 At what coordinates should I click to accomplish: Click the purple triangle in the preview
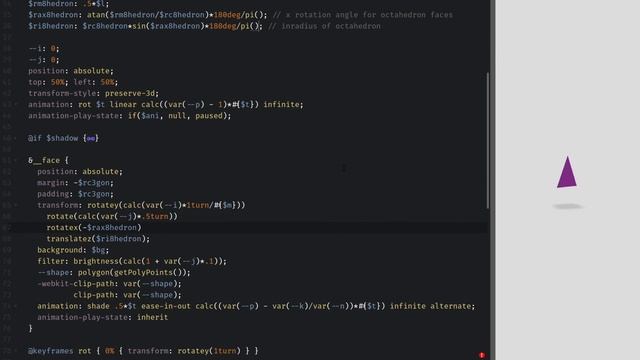(567, 173)
